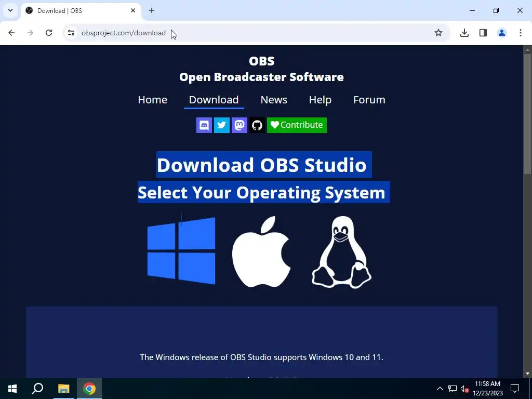Viewport: 532px width, 399px height.
Task: Open File Explorer from the taskbar
Action: [x=63, y=389]
